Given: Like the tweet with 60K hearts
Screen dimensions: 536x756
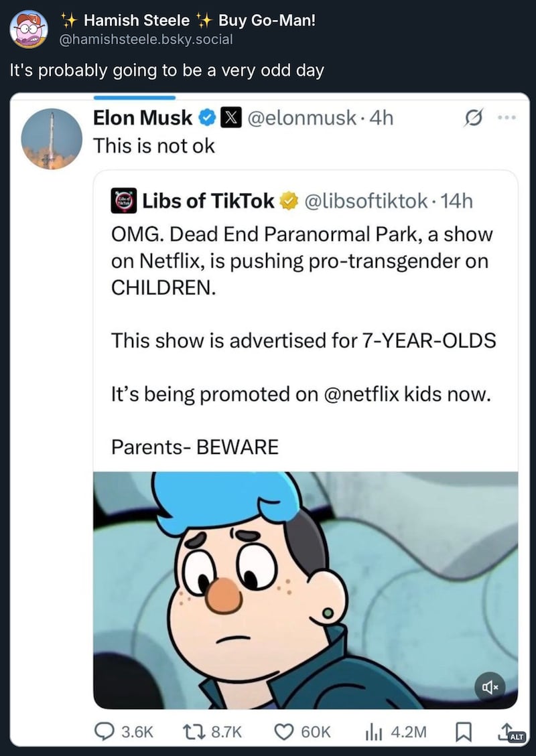Looking at the screenshot, I should [285, 731].
